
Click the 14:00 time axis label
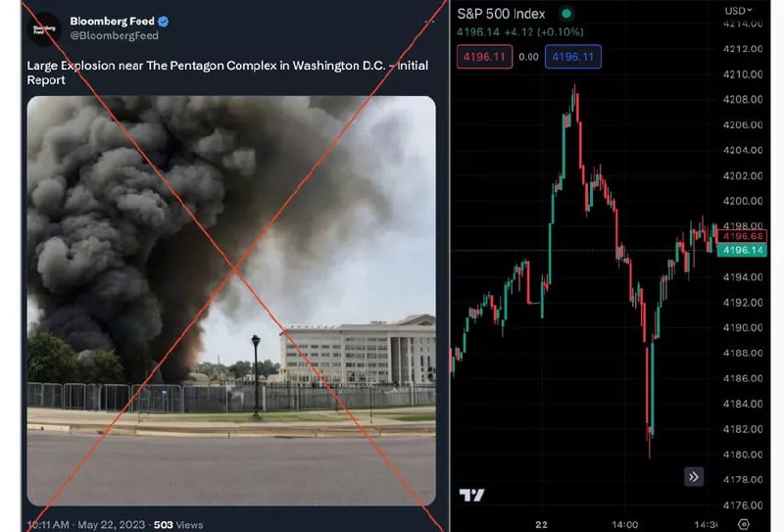tap(624, 524)
